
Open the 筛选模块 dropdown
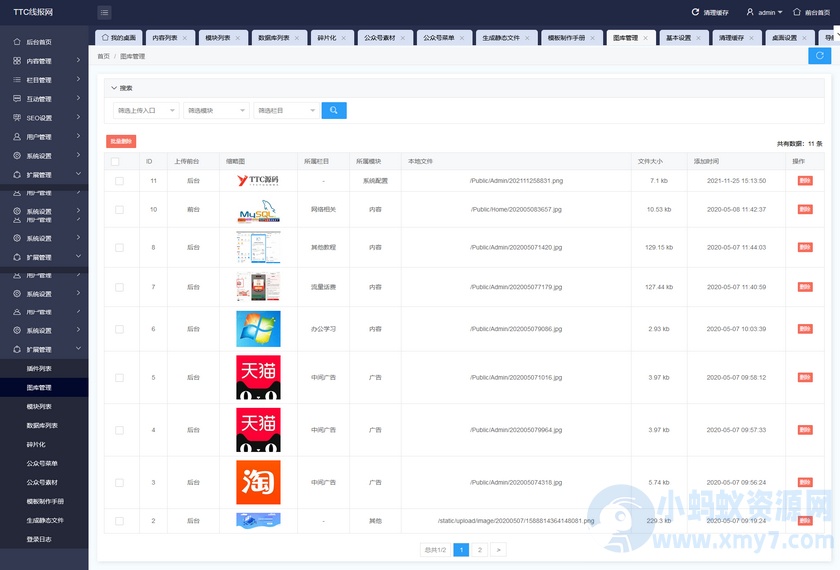[216, 110]
